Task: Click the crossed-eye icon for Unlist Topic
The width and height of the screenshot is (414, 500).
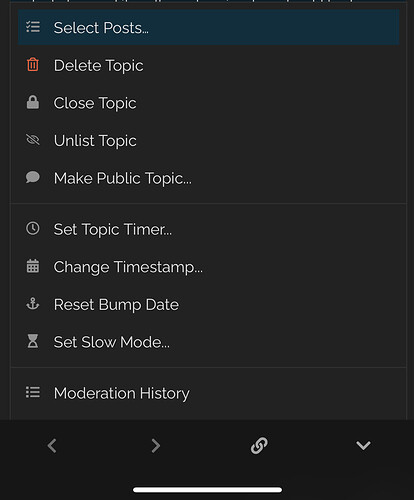Action: coord(33,140)
